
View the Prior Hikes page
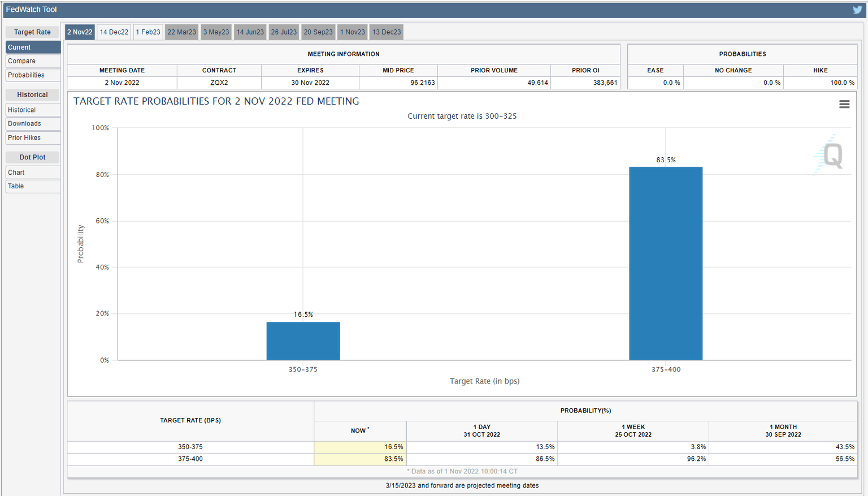pyautogui.click(x=33, y=138)
